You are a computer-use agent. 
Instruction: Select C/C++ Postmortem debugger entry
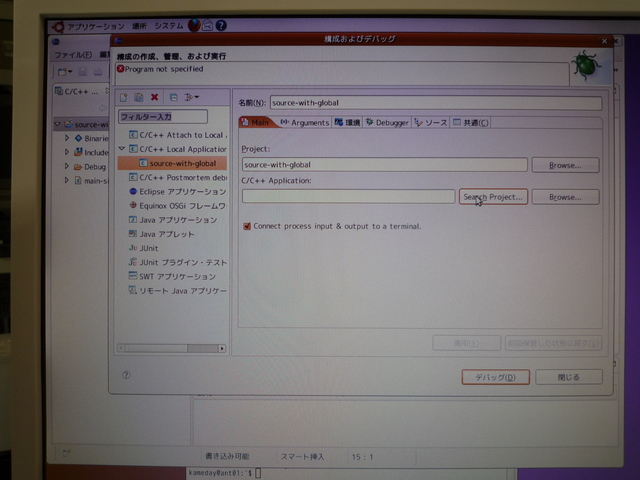(x=178, y=178)
